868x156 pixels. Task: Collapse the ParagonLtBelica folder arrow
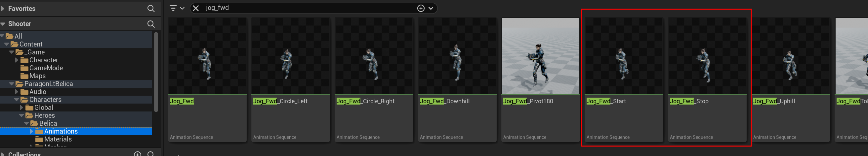pos(12,84)
